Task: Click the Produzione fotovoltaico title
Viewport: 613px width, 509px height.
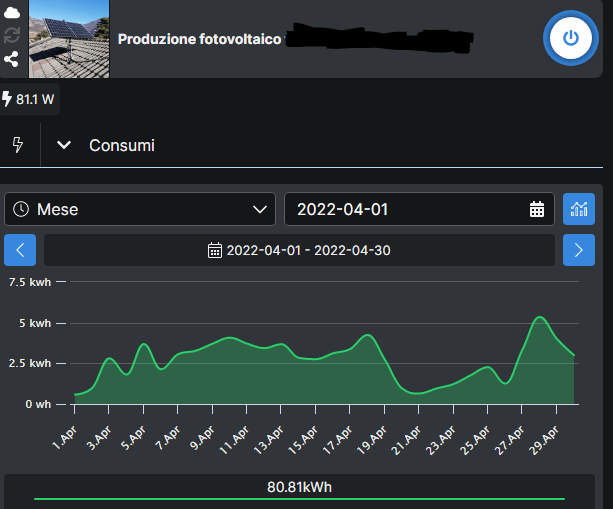Action: point(199,39)
